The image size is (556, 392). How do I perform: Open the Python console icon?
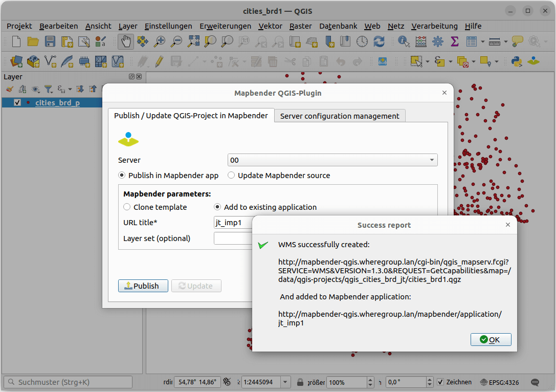click(x=517, y=61)
